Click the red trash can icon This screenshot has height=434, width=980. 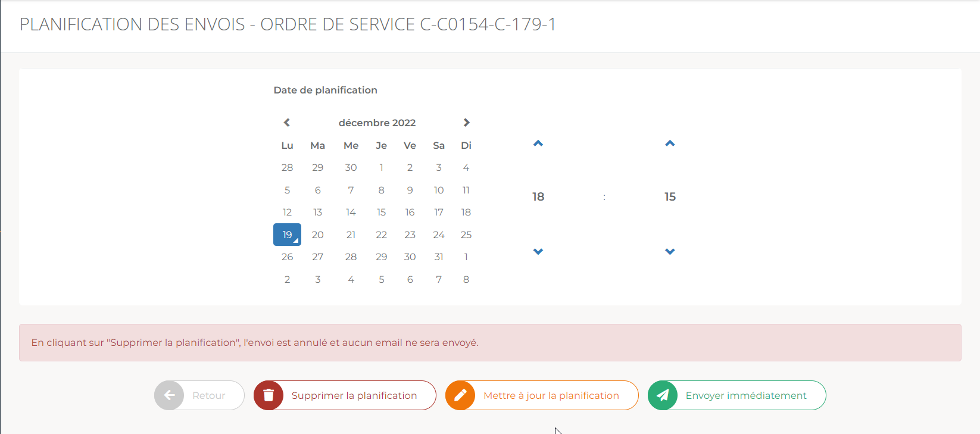[x=269, y=395]
